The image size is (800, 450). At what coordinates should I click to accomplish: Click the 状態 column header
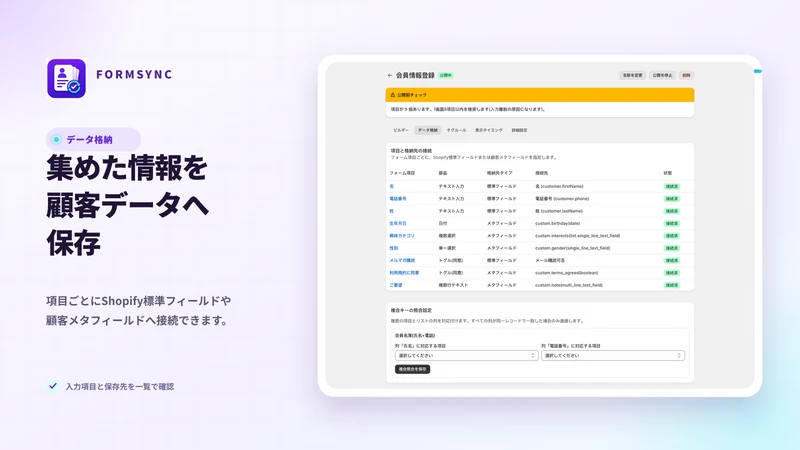[667, 173]
